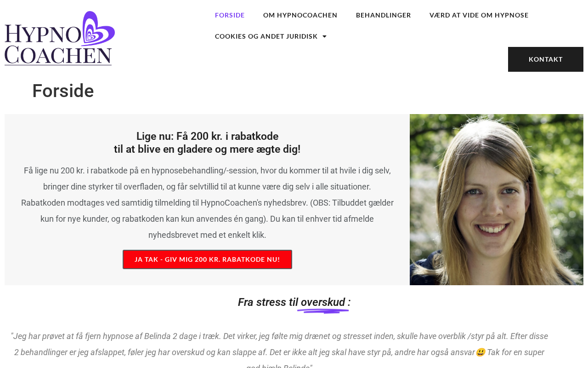Click the smiley emoji in testimonial
The height and width of the screenshot is (368, 588).
[x=481, y=352]
